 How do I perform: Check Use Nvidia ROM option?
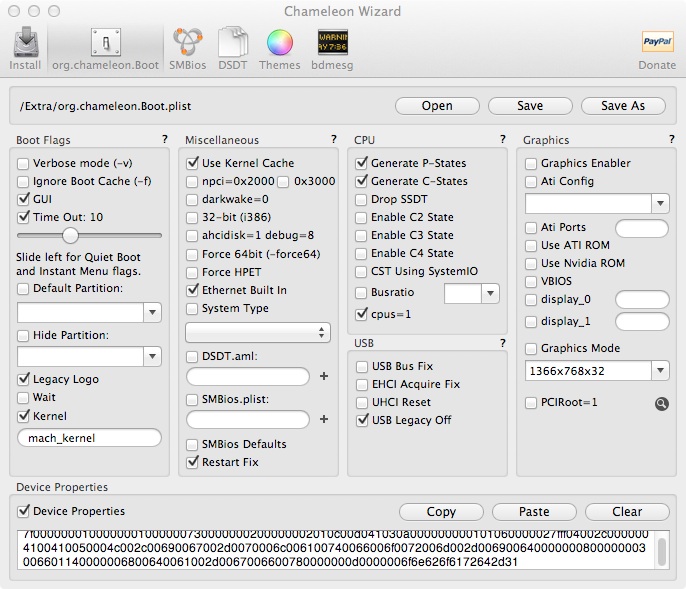[531, 263]
